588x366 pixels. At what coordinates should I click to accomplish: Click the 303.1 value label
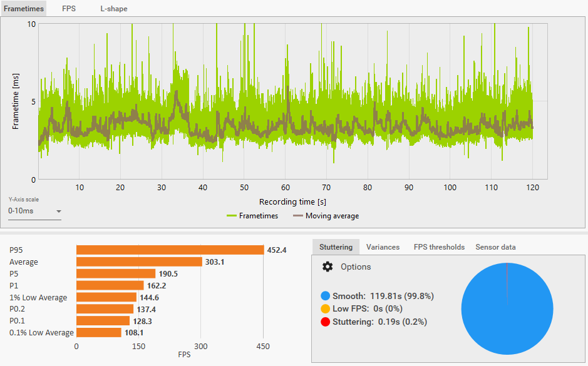click(215, 262)
